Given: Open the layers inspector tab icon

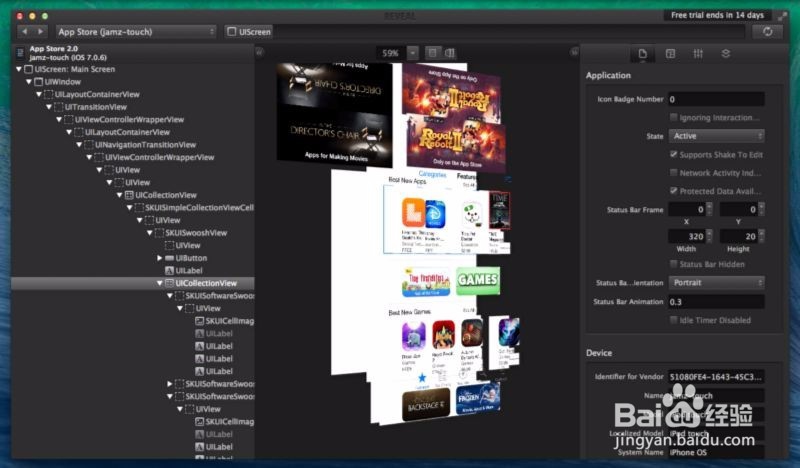Looking at the screenshot, I should (726, 54).
